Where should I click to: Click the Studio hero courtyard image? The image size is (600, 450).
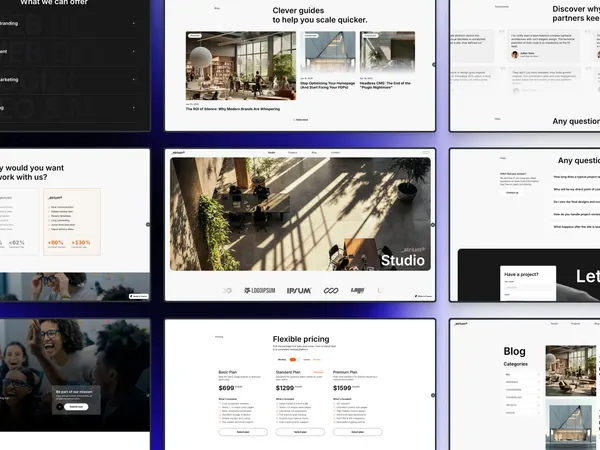300,214
